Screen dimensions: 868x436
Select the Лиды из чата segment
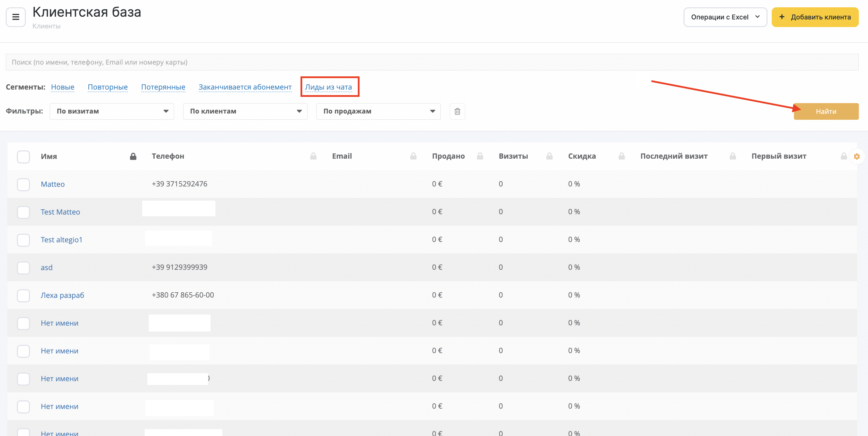[328, 87]
